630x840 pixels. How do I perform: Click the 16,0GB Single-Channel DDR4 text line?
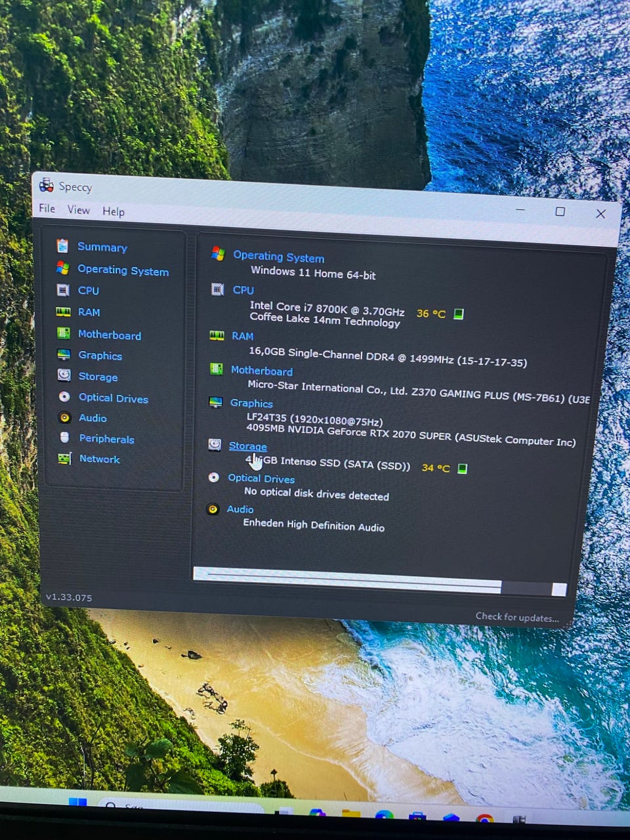(x=387, y=358)
